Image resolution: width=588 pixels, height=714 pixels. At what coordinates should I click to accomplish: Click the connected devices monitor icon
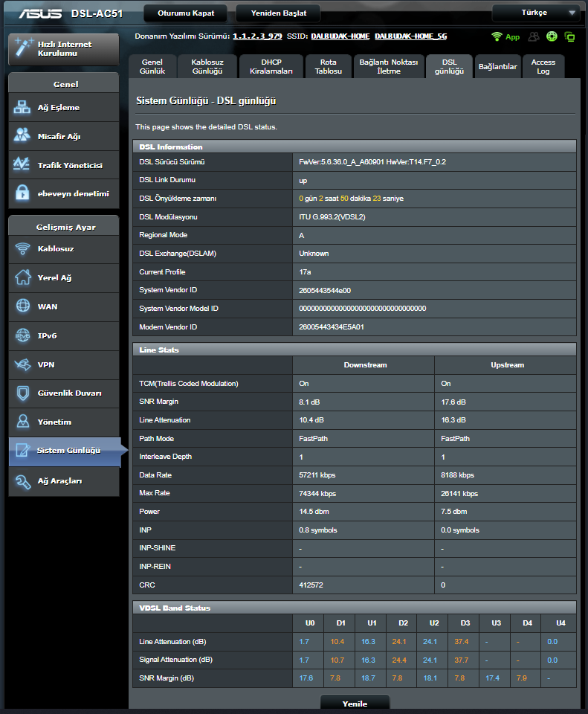(x=569, y=36)
